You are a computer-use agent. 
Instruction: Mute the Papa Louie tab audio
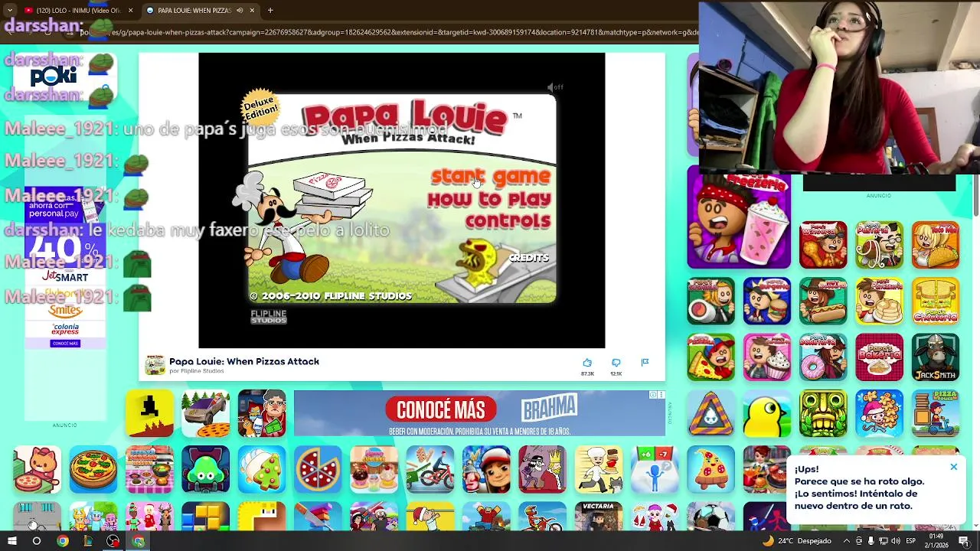(x=240, y=10)
